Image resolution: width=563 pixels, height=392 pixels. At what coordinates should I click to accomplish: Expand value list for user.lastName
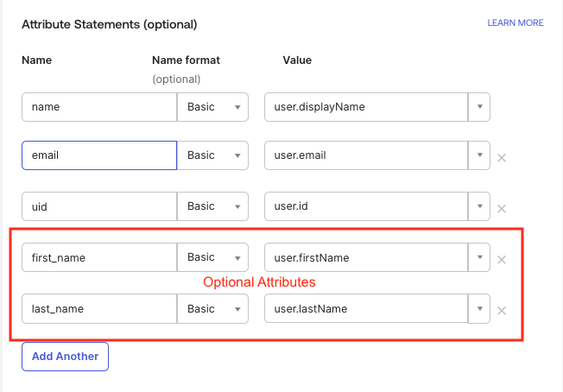478,309
